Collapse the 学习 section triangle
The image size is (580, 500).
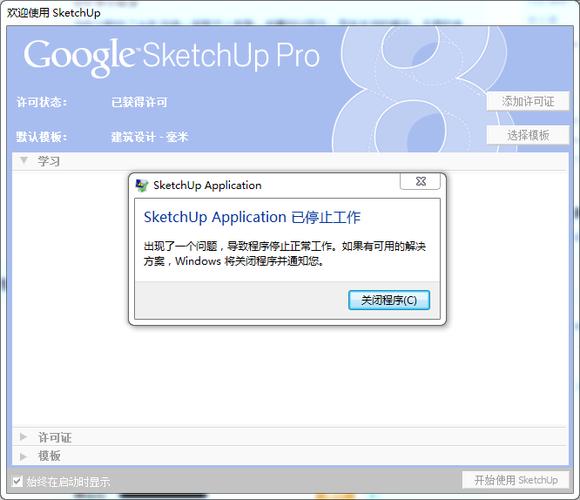[24, 161]
